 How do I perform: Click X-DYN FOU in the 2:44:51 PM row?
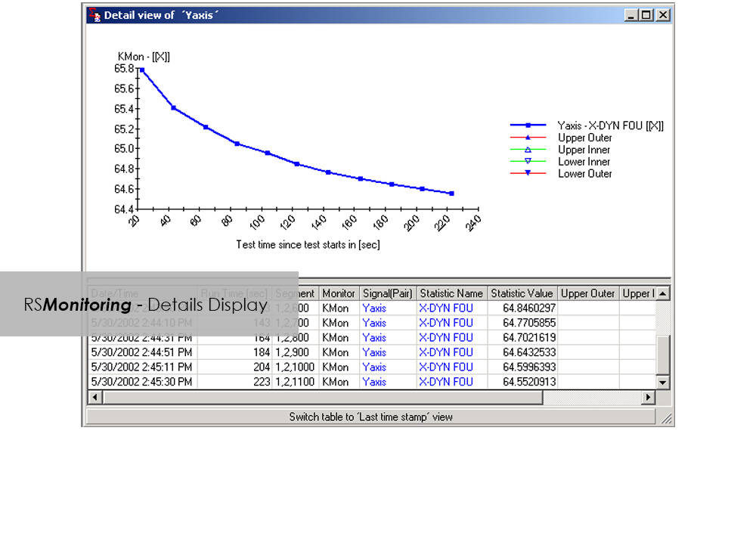446,352
